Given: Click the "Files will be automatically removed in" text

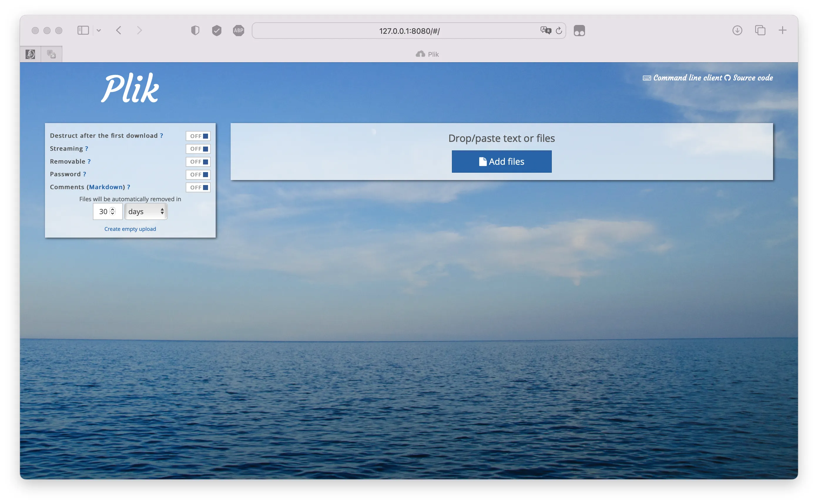Looking at the screenshot, I should [130, 199].
